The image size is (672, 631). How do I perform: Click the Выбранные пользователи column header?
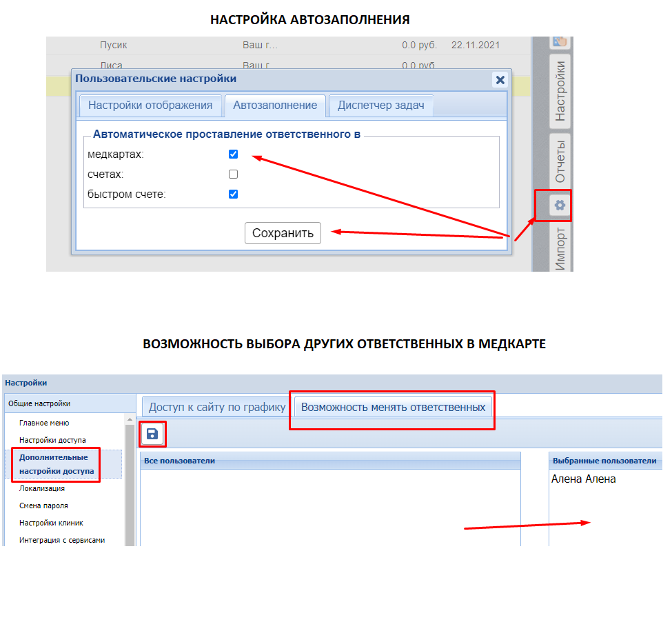pyautogui.click(x=605, y=461)
